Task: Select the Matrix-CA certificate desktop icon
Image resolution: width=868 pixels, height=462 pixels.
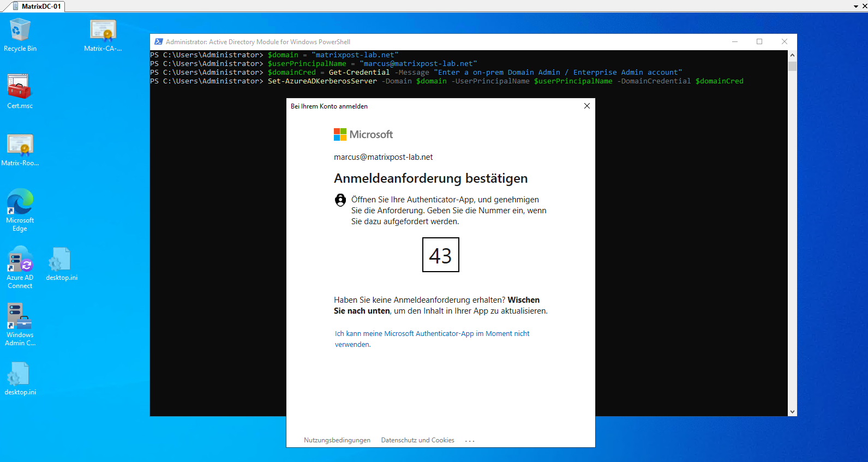Action: pyautogui.click(x=103, y=35)
